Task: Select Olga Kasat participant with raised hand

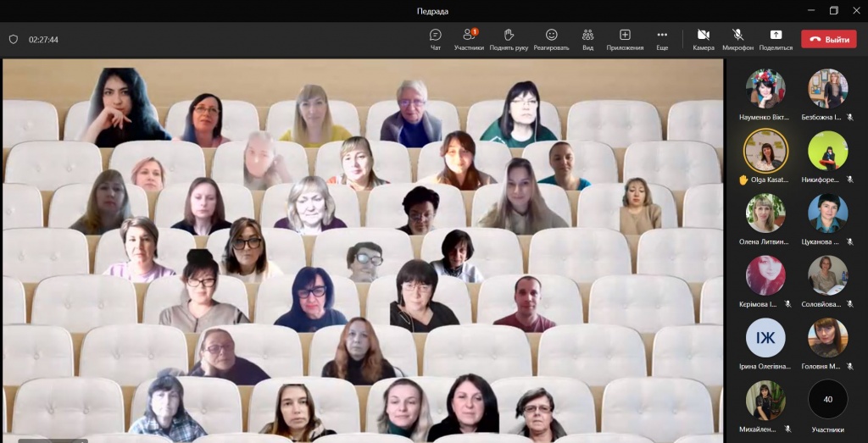Action: coord(765,152)
